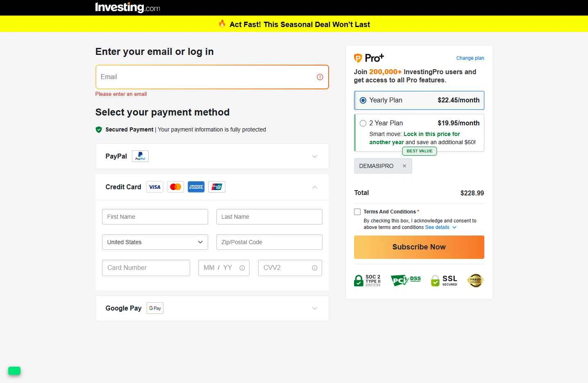Viewport: 588px width, 383px height.
Task: Click the Zip/Postal Code field
Action: tap(269, 242)
